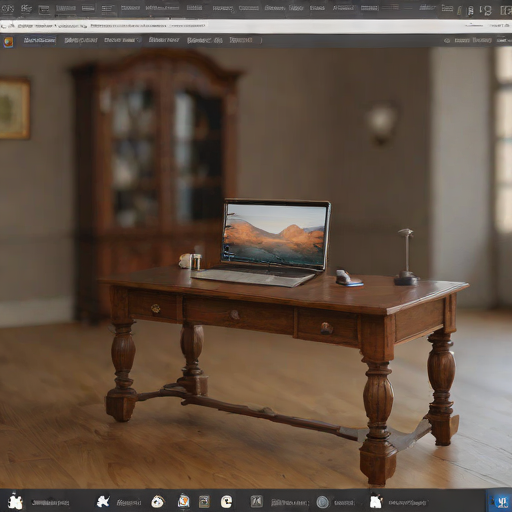Click the round cream swirl icon in taskbar
512x512 pixels.
(158, 501)
